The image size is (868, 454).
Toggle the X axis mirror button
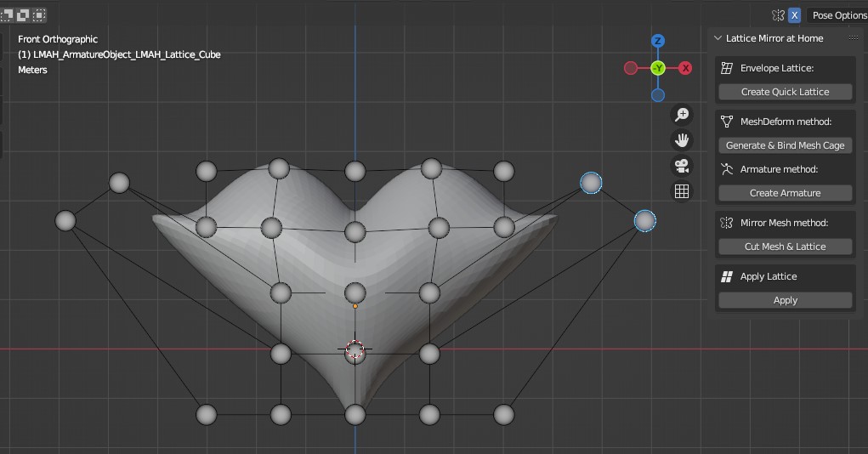pos(794,15)
